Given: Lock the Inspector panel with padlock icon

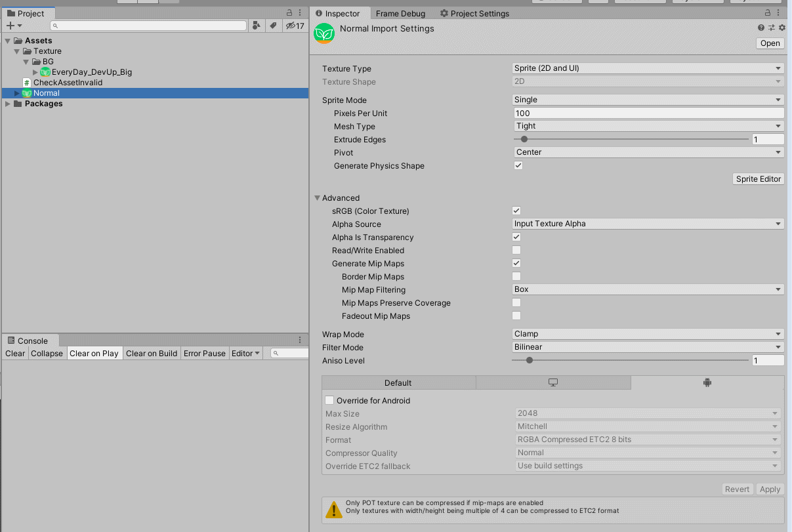Looking at the screenshot, I should click(x=768, y=13).
